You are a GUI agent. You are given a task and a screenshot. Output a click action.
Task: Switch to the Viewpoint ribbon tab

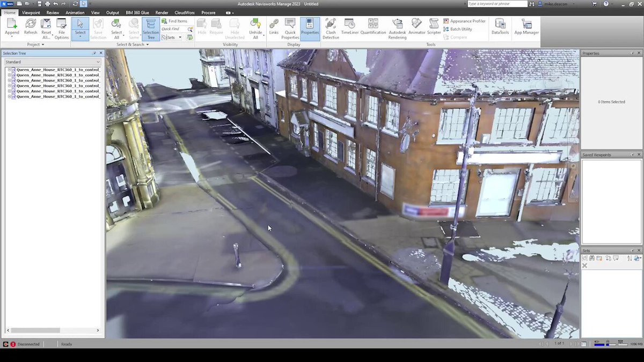(31, 12)
